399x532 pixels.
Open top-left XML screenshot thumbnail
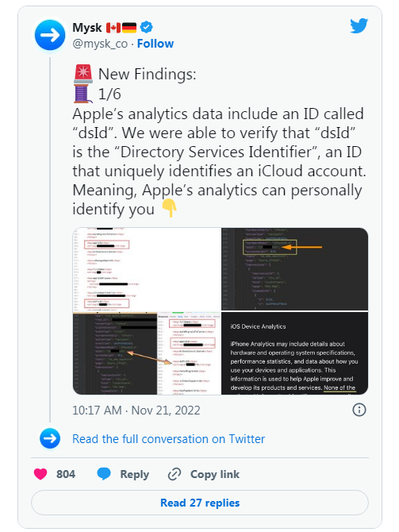(147, 269)
